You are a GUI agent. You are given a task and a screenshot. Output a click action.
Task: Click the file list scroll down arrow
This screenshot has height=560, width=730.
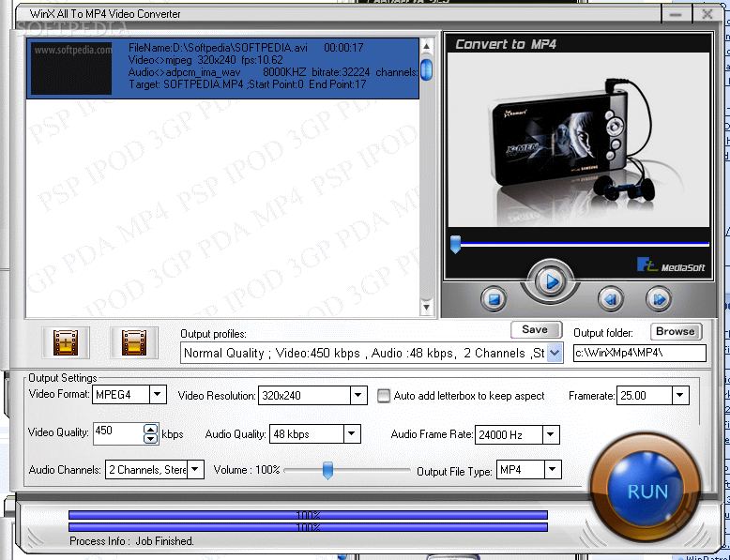click(426, 307)
